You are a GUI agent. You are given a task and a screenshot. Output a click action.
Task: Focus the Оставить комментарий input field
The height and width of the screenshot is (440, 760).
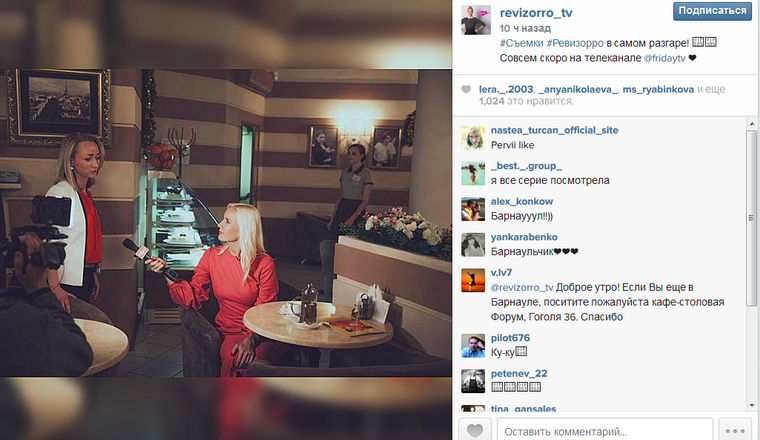(x=605, y=430)
